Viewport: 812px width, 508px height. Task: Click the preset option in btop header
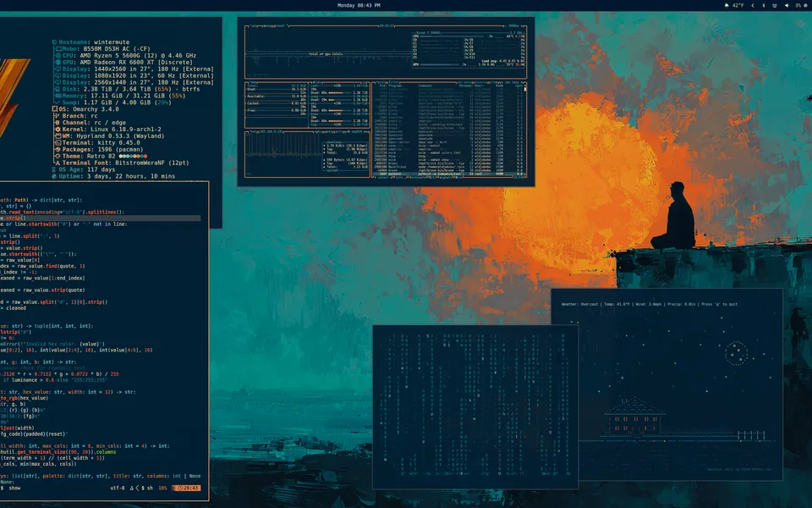280,26
